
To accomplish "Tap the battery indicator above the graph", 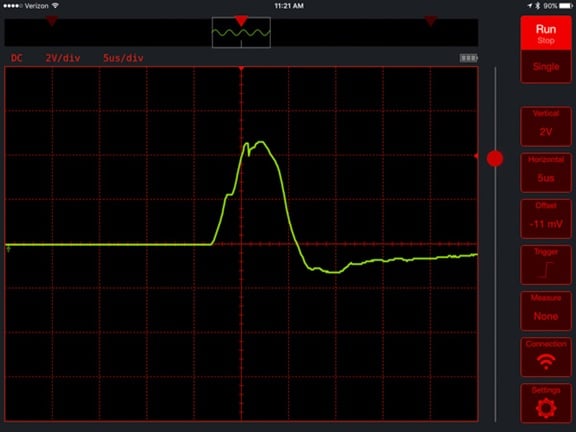I will tap(469, 58).
